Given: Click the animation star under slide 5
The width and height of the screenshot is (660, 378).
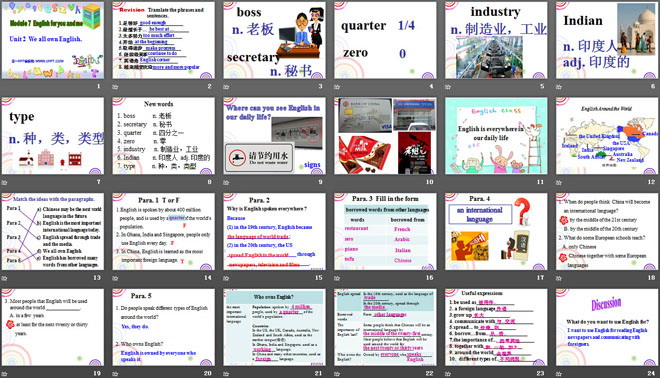Looking at the screenshot, I should click(448, 87).
